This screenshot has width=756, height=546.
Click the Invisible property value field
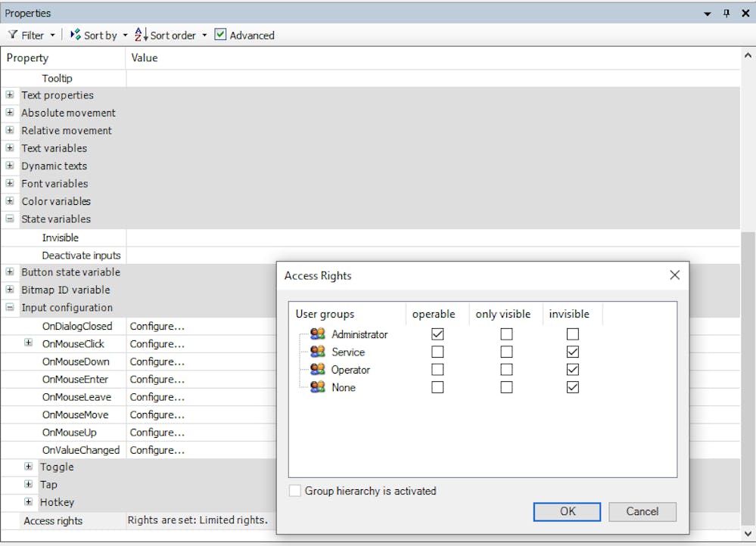431,237
